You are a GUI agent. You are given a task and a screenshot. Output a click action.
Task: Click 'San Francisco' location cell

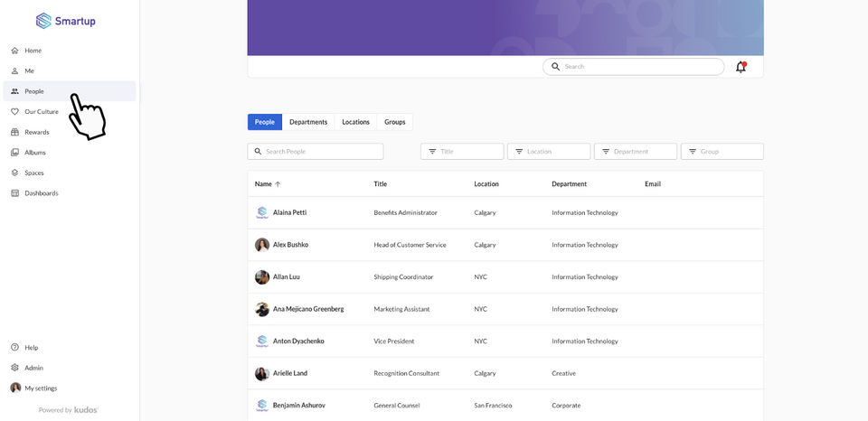[x=493, y=406]
